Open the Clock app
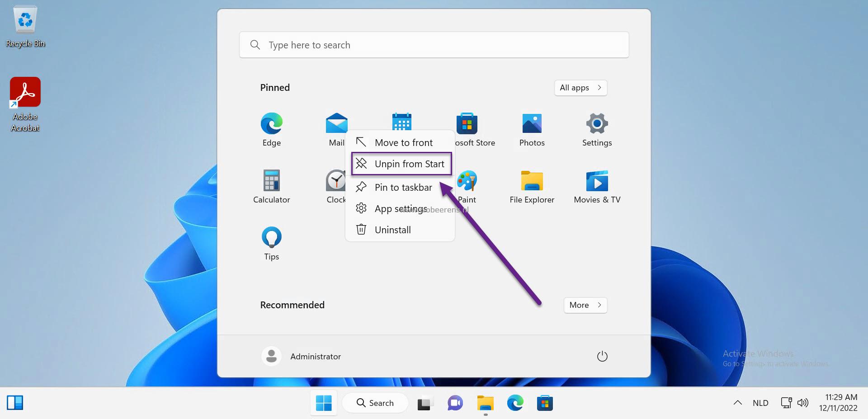 click(x=336, y=187)
